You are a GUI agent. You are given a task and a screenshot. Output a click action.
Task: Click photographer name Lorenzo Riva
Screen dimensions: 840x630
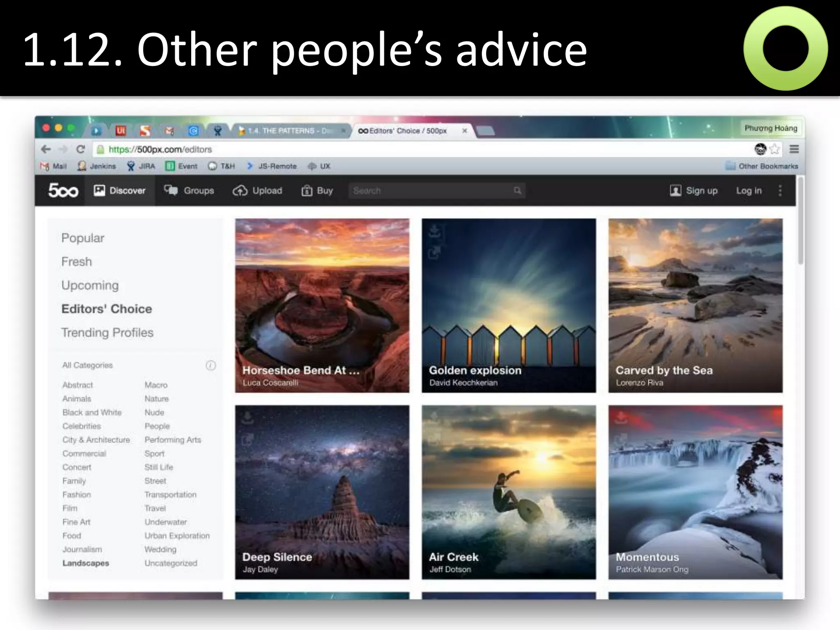point(639,382)
